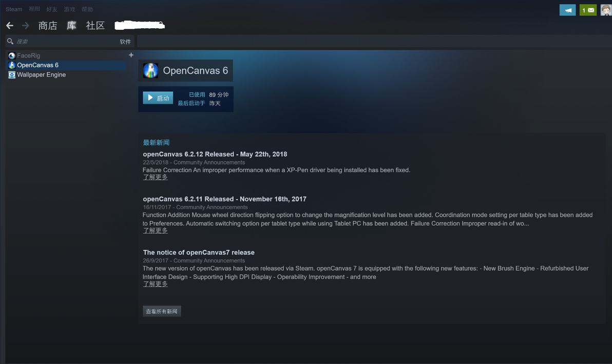Switch to the 商店 tab
This screenshot has height=364, width=612.
click(48, 26)
